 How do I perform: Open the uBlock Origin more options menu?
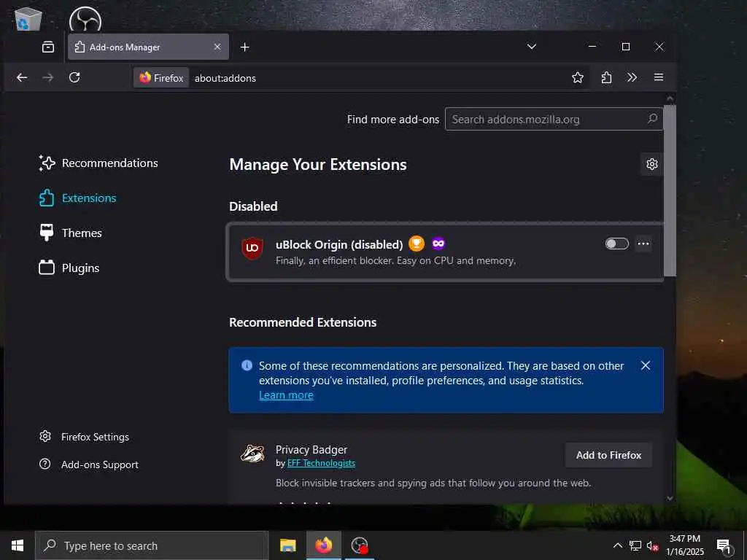point(643,244)
